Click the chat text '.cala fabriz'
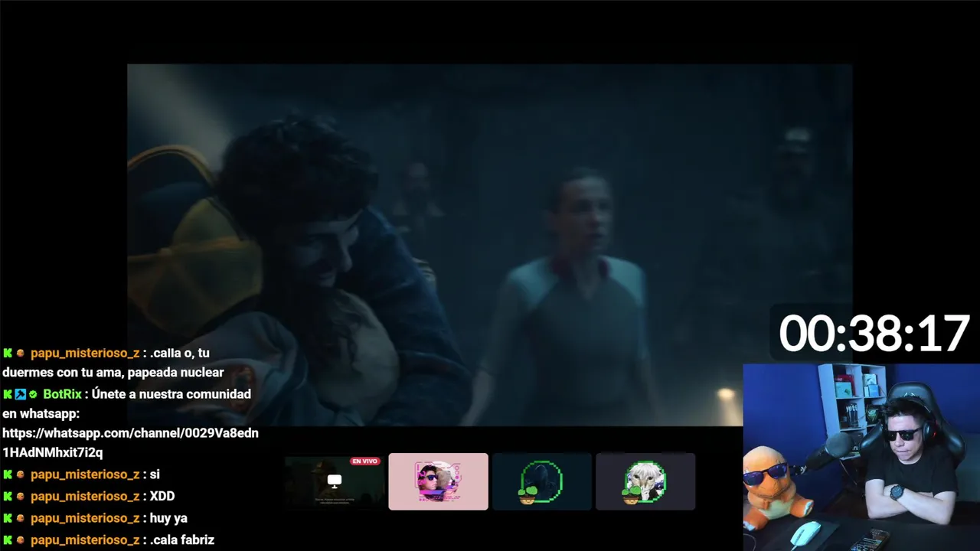 click(x=182, y=540)
